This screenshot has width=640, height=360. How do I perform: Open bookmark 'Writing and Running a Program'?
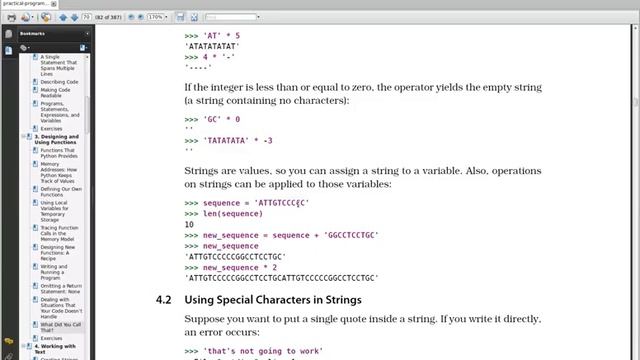point(53,272)
